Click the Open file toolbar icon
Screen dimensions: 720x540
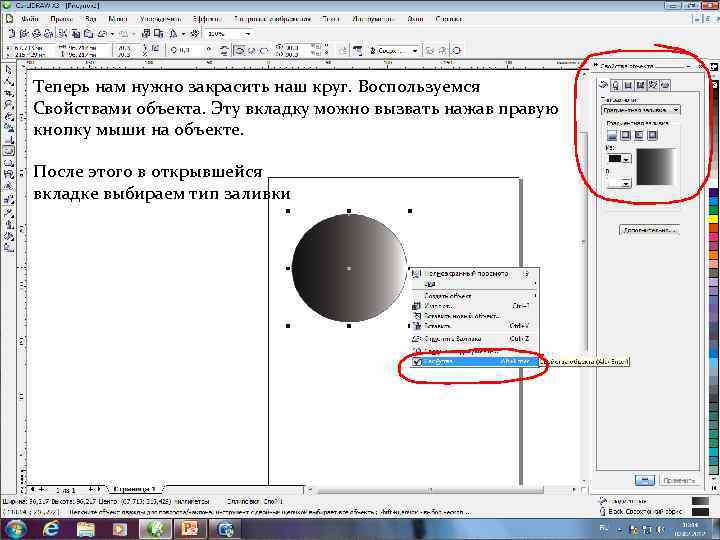click(24, 34)
